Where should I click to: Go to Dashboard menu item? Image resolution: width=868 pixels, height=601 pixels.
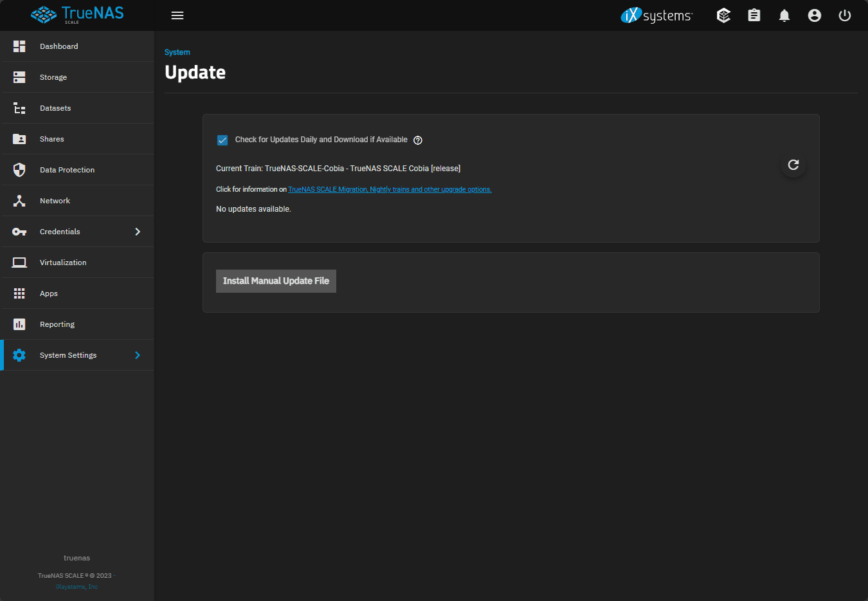pos(77,46)
